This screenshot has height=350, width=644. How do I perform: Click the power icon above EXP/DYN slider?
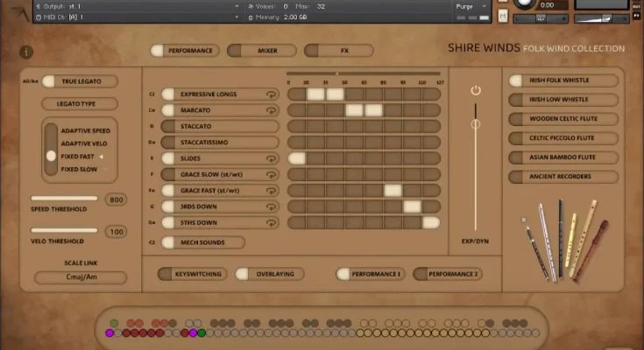(476, 90)
